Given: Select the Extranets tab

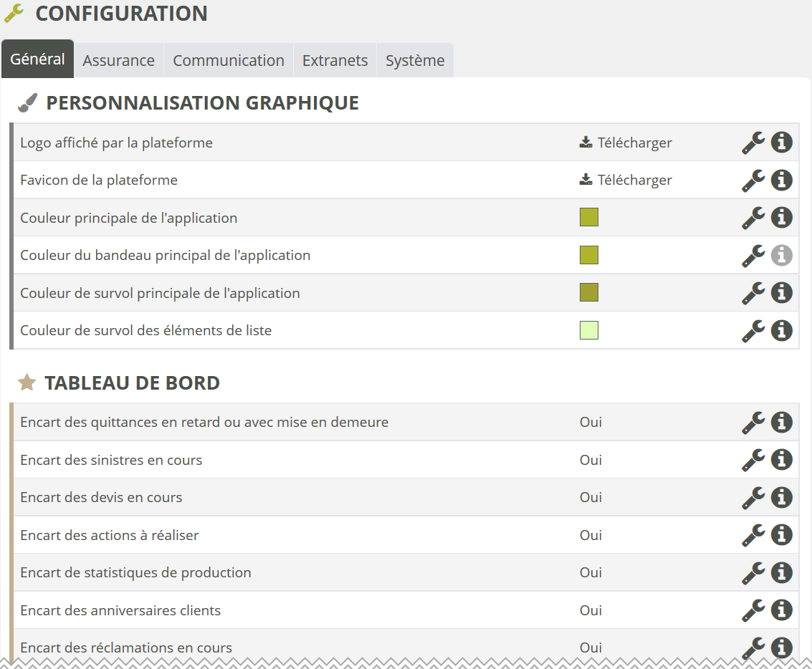Looking at the screenshot, I should (x=335, y=61).
